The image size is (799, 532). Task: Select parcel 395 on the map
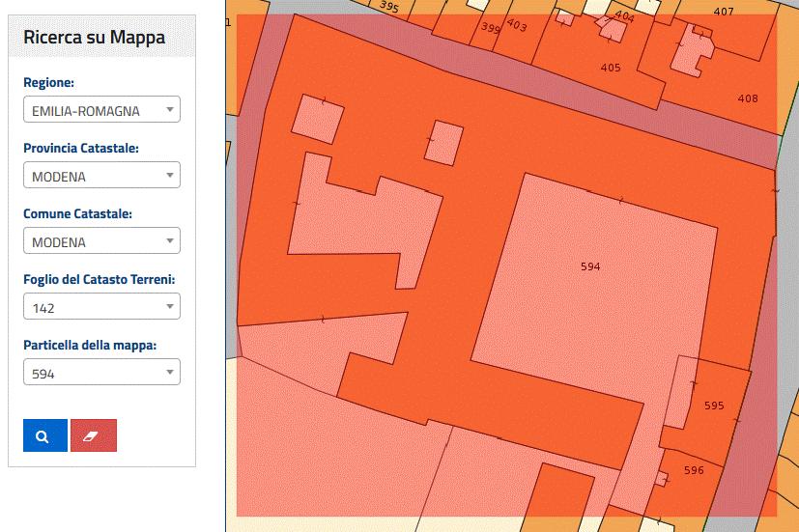389,7
